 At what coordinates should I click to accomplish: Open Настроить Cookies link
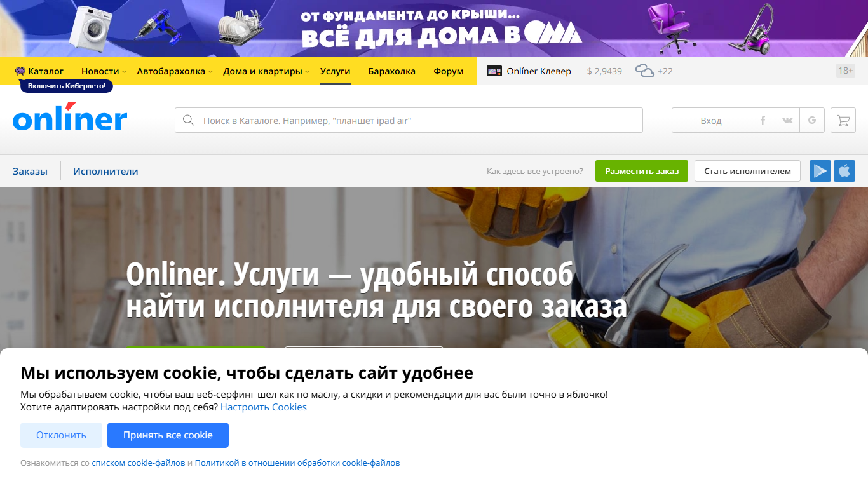tap(264, 407)
